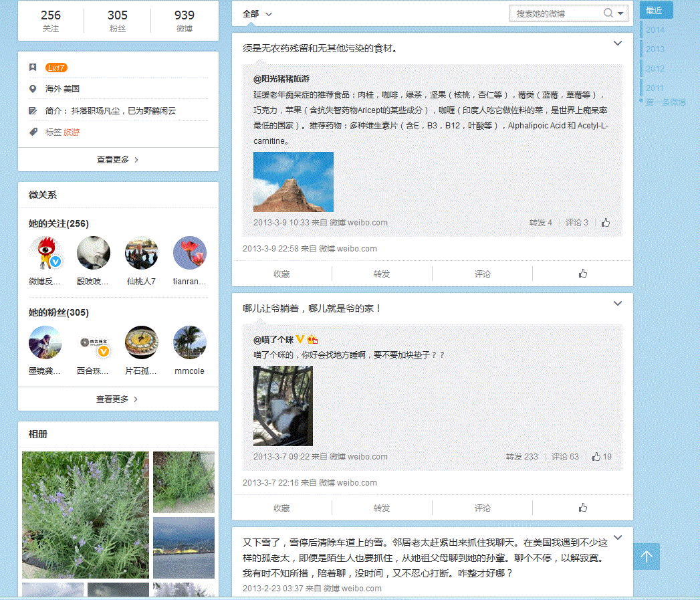Open the mmcole follower avatar
Image resolution: width=700 pixels, height=600 pixels.
[189, 342]
